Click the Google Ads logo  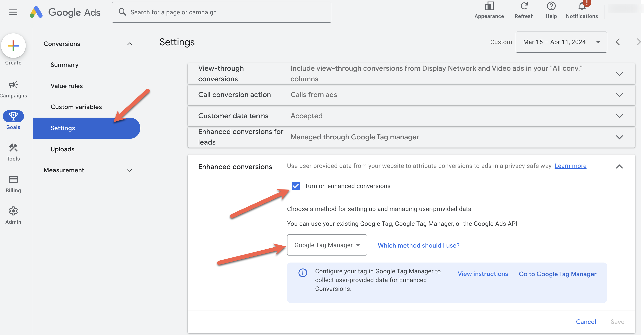65,12
